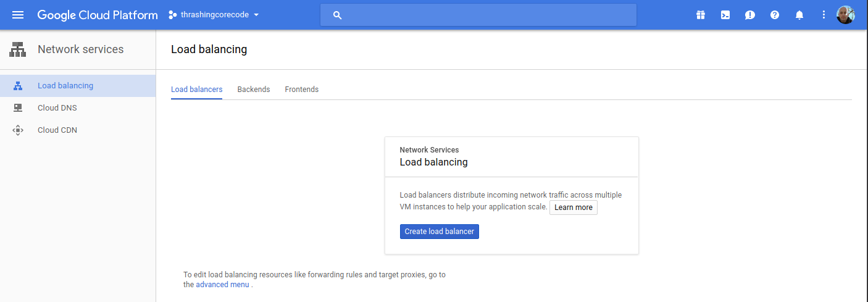Switch to the Load balancers tab
868x302 pixels.
tap(196, 90)
